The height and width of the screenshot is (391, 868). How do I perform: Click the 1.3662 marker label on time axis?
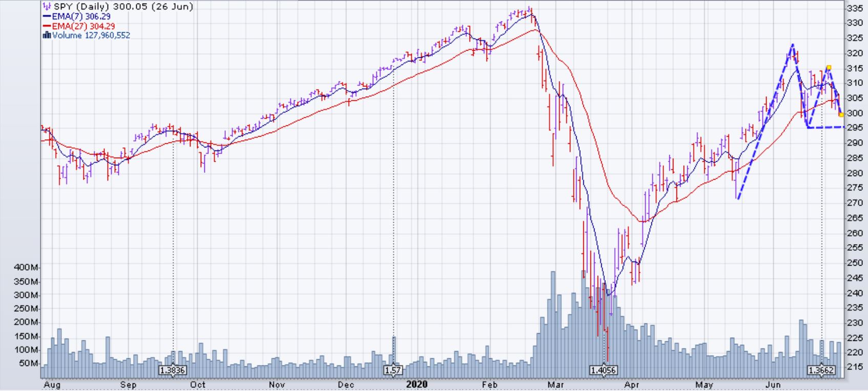(x=821, y=370)
